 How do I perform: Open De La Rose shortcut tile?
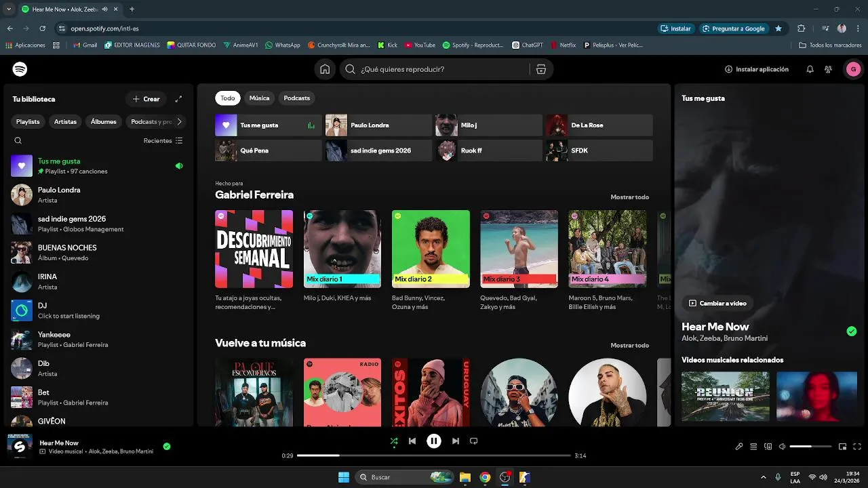point(599,125)
